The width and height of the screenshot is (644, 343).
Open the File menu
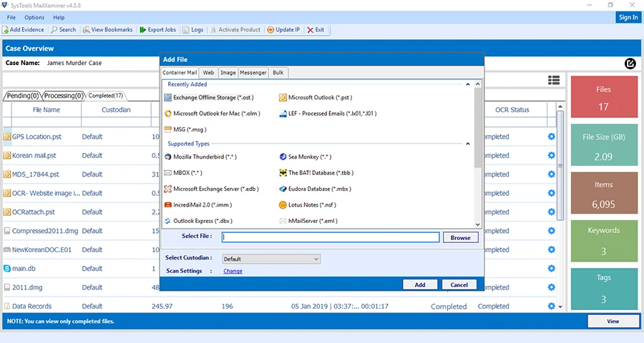coord(11,18)
